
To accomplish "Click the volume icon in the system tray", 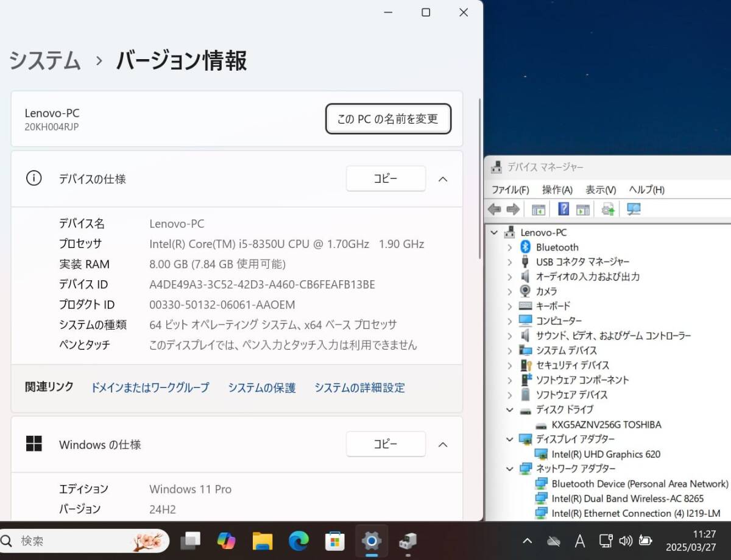I will [625, 541].
